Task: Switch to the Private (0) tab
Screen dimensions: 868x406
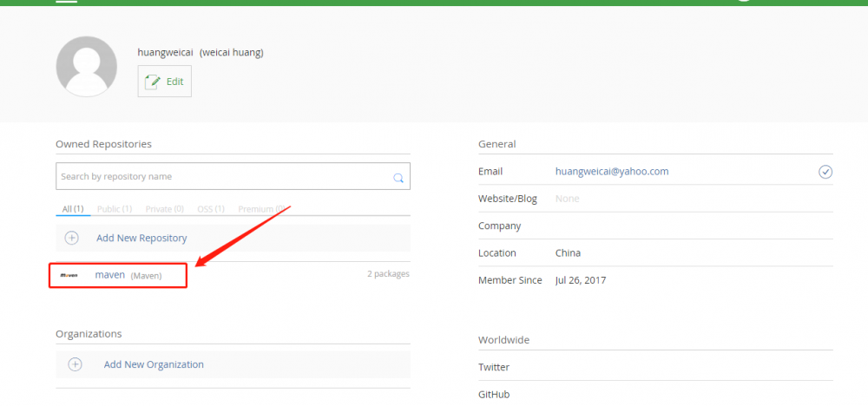Action: coord(165,209)
